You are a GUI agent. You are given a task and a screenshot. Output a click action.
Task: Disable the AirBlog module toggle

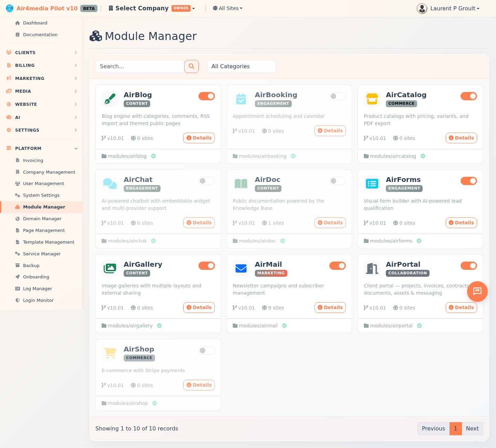coord(206,96)
